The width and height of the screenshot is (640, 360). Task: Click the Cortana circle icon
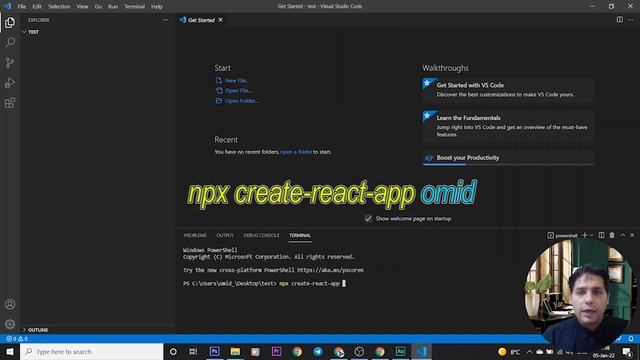(173, 351)
